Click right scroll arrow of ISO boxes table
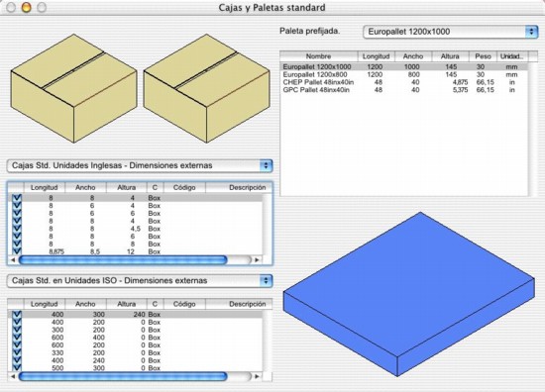This screenshot has width=545, height=392. pos(257,376)
